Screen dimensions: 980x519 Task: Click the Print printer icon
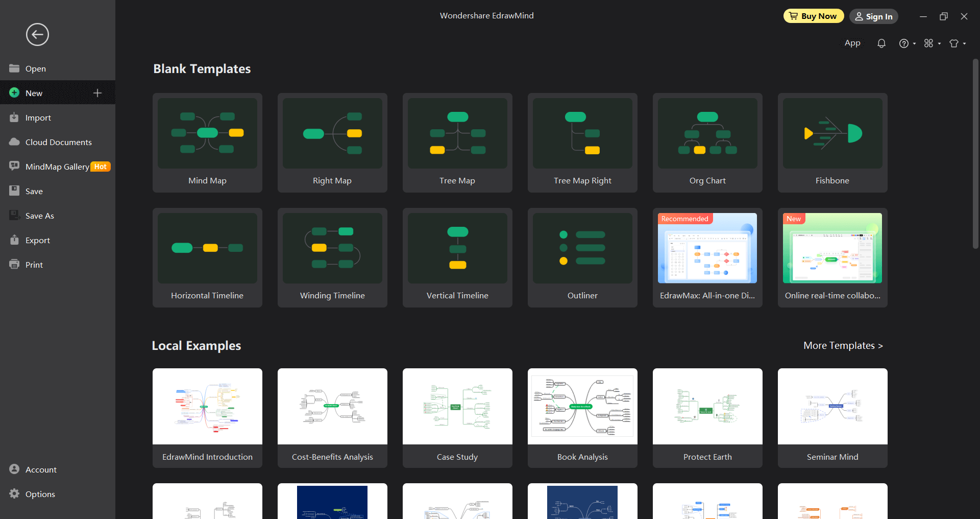click(14, 265)
